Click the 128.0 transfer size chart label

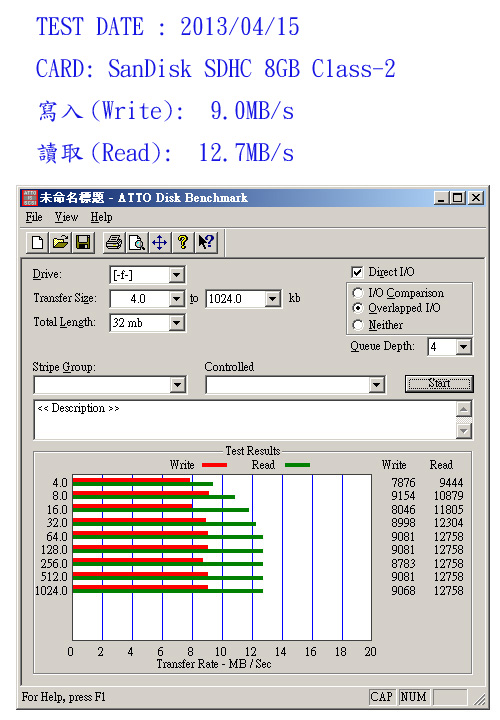click(x=54, y=550)
